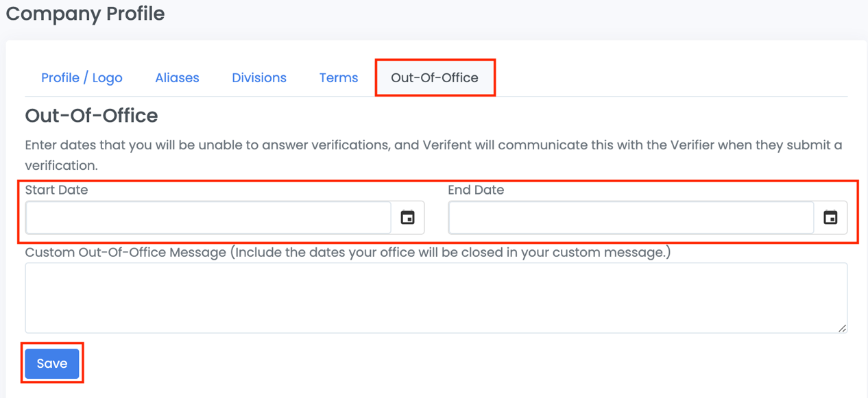Screen dimensions: 868x398
Task: Click the Start Date field label
Action: coord(56,190)
